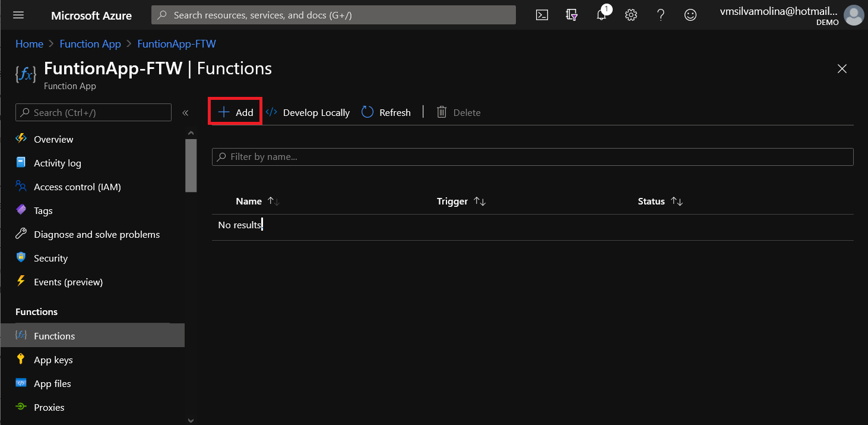Click the circular Refresh icon

coord(368,112)
